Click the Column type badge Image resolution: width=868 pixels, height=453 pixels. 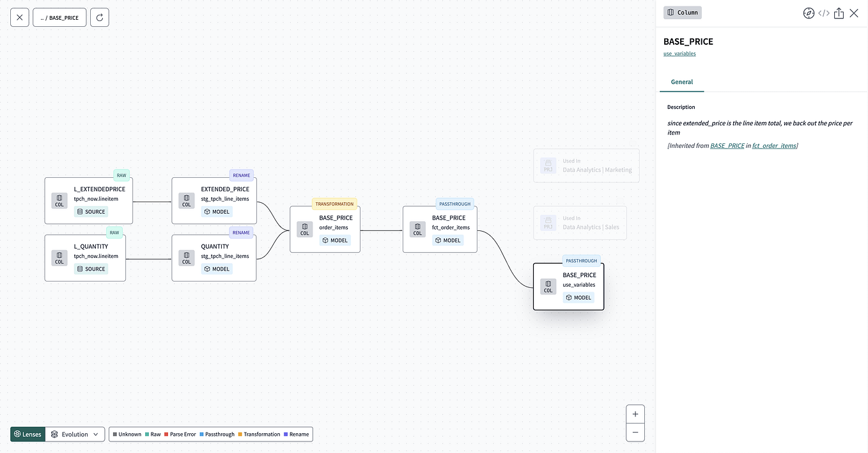point(683,12)
